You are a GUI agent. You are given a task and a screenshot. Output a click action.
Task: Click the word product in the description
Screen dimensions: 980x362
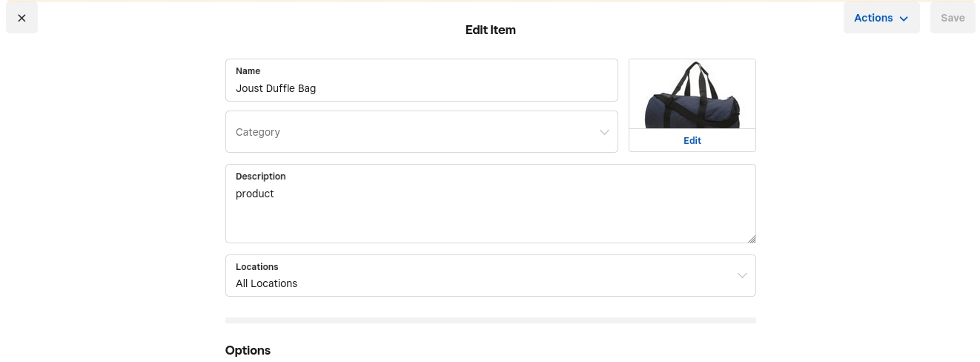(x=255, y=194)
